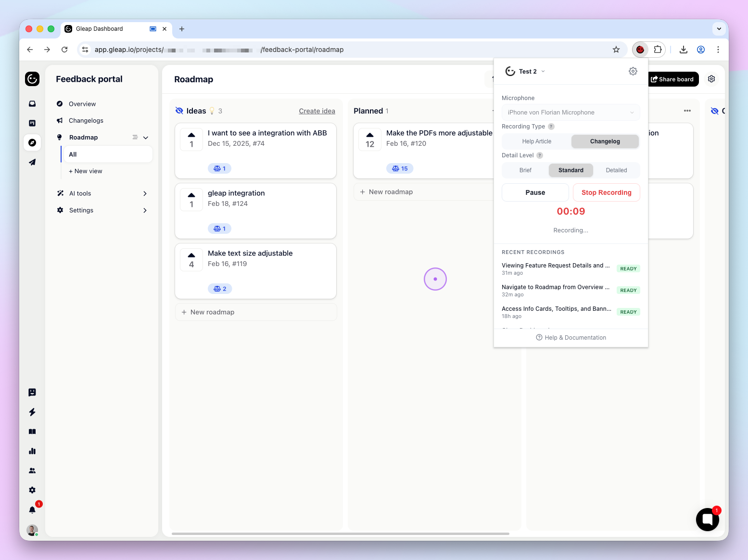This screenshot has width=748, height=560.
Task: Select the compass feedback portal icon
Action: coord(32,142)
